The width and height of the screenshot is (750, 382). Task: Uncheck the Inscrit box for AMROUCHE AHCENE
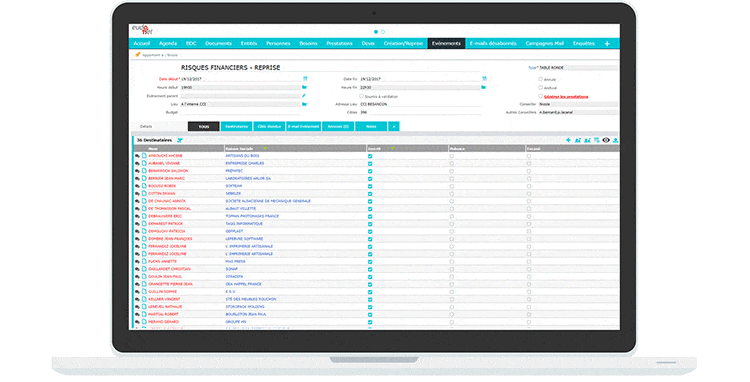click(x=370, y=156)
